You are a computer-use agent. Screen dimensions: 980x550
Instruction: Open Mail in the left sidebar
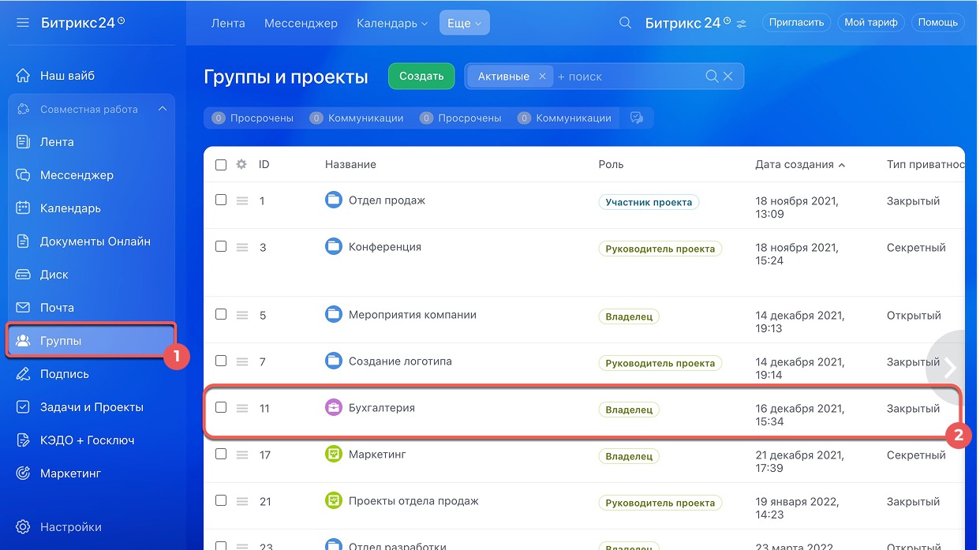57,308
